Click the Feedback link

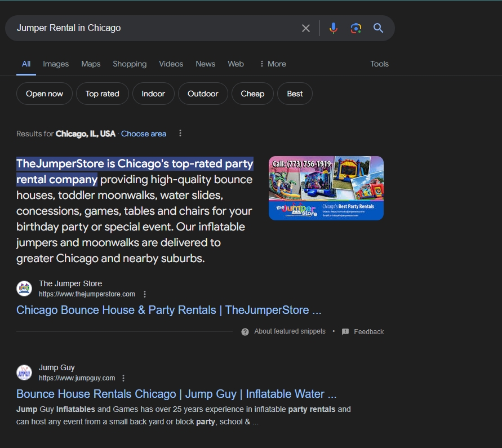[x=368, y=332]
